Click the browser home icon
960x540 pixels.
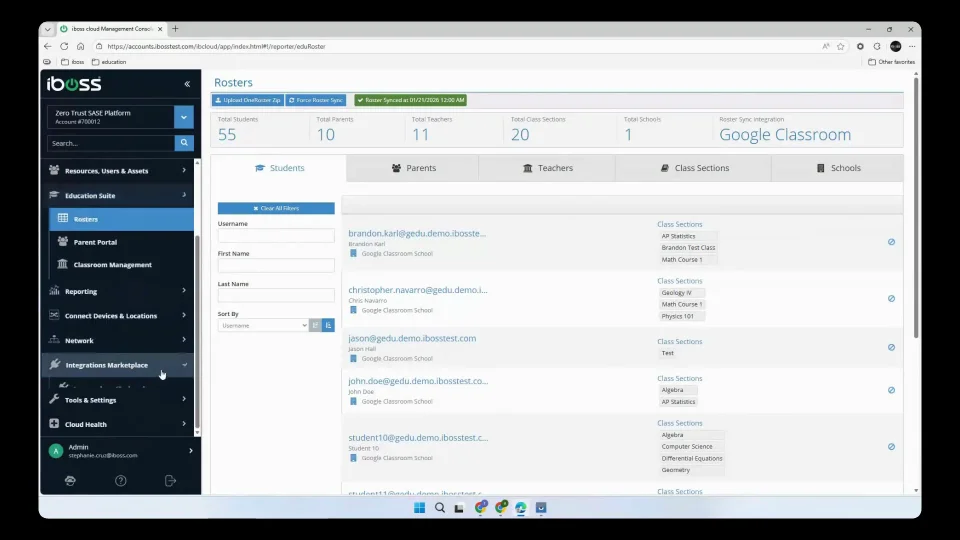click(80, 46)
